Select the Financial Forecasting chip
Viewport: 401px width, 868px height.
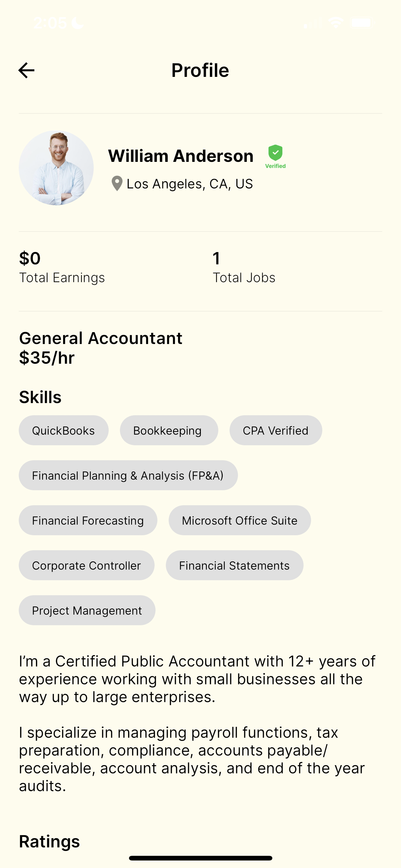pyautogui.click(x=88, y=520)
